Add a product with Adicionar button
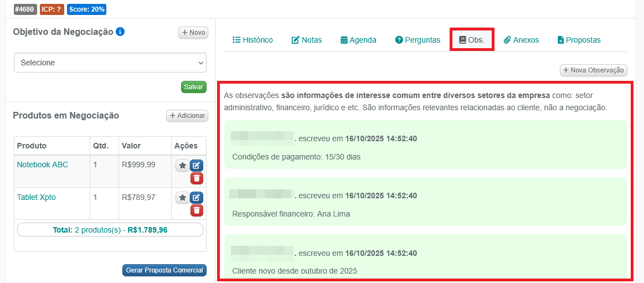The image size is (644, 283). pyautogui.click(x=187, y=116)
